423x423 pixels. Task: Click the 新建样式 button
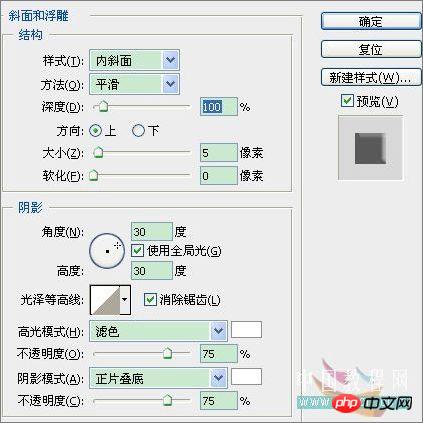371,78
